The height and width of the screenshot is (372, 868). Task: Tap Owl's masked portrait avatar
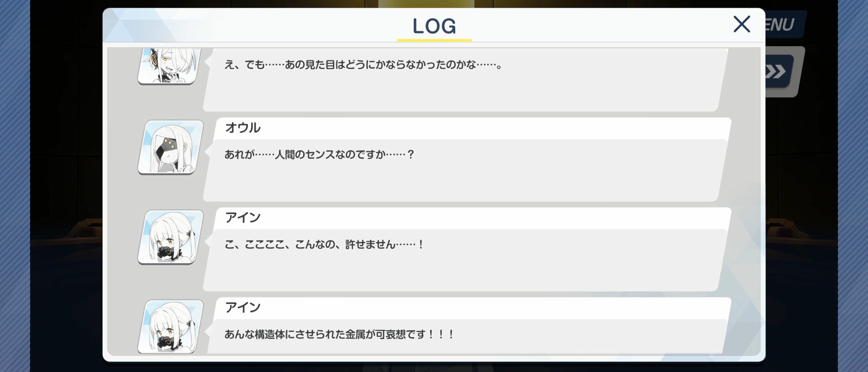click(x=171, y=147)
